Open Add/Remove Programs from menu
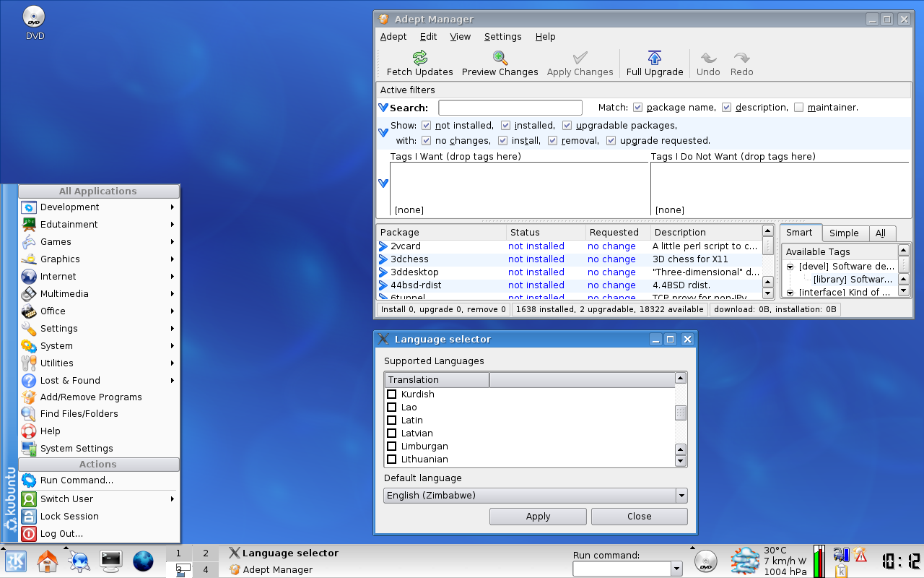 click(x=99, y=397)
